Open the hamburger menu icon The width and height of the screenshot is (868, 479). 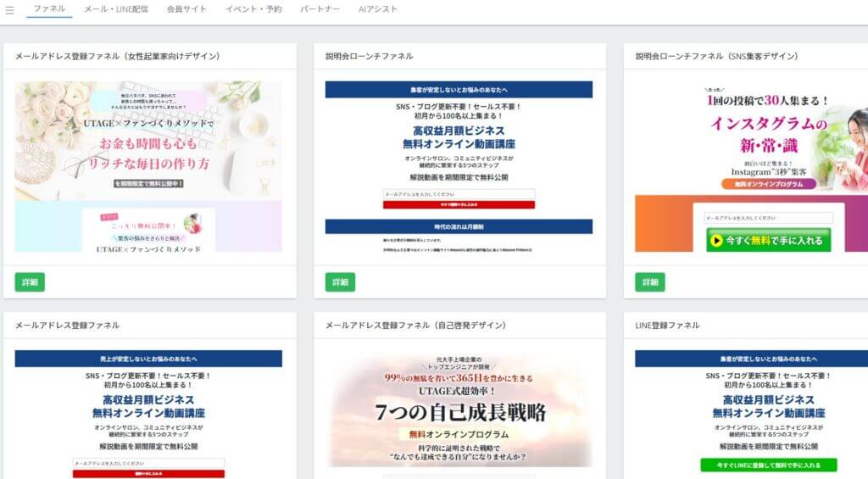(9, 10)
